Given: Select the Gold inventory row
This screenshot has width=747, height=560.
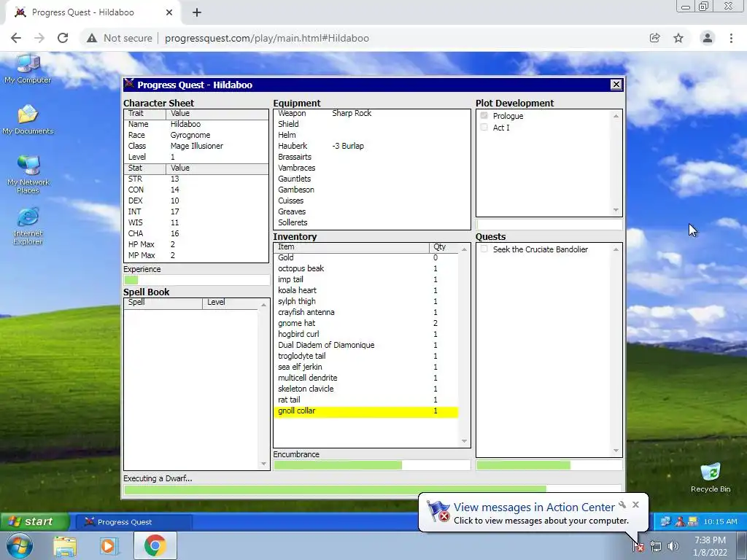Looking at the screenshot, I should (x=365, y=257).
